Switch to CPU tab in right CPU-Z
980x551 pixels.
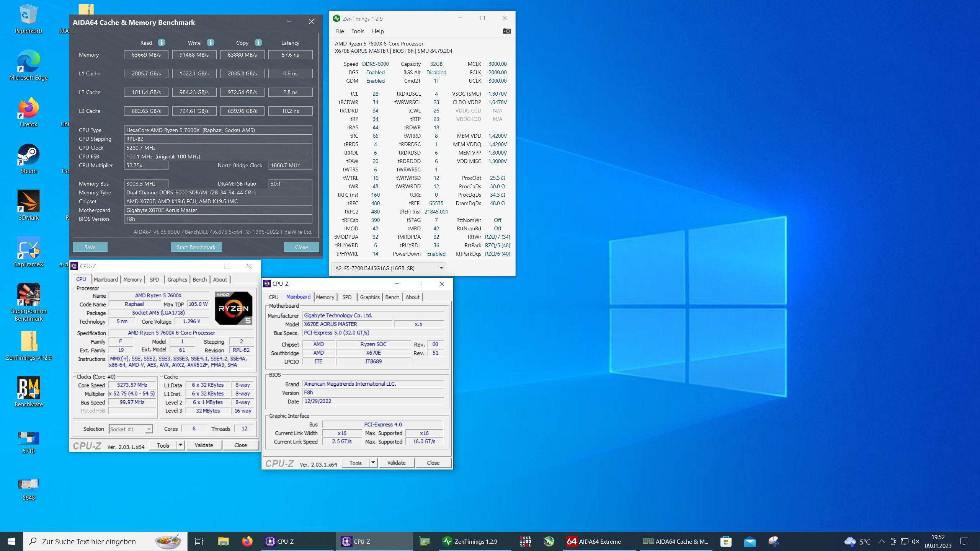[x=273, y=297]
